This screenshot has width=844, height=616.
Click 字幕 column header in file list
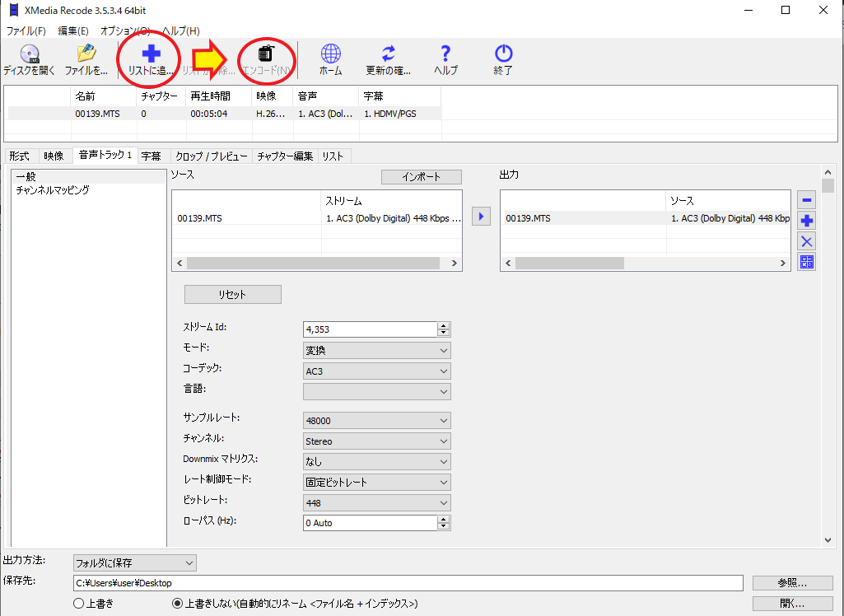click(x=400, y=96)
